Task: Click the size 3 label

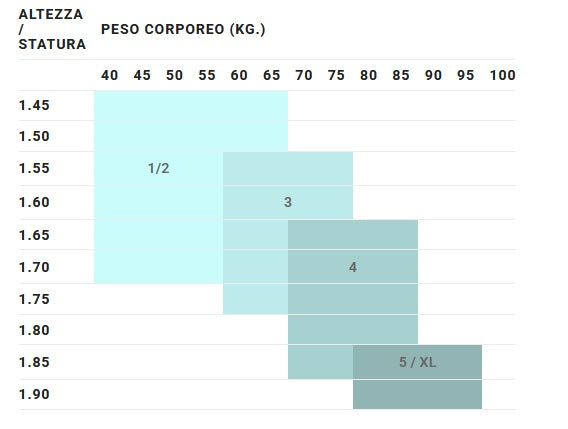Action: pyautogui.click(x=288, y=202)
